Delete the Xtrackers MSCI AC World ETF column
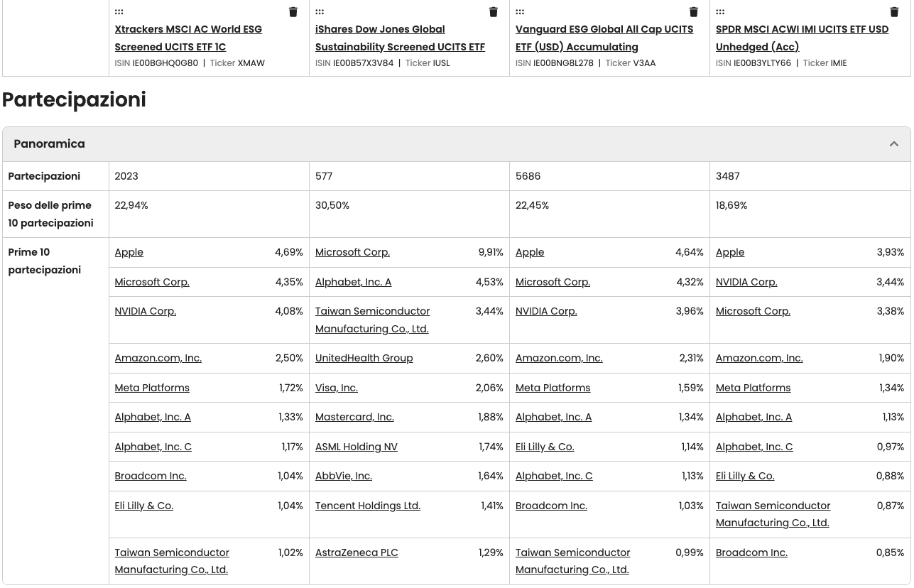 [293, 12]
